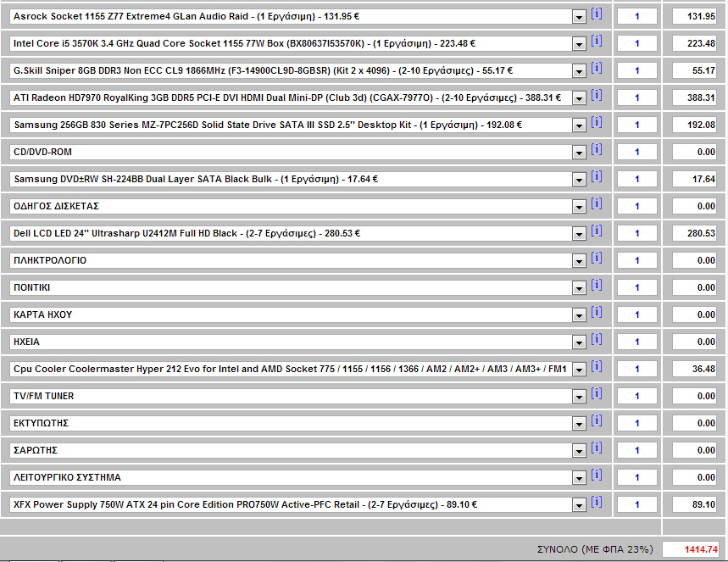728x562 pixels.
Task: Open info [i] for Coolermaster Hyper 212 Evo row
Action: [x=597, y=366]
